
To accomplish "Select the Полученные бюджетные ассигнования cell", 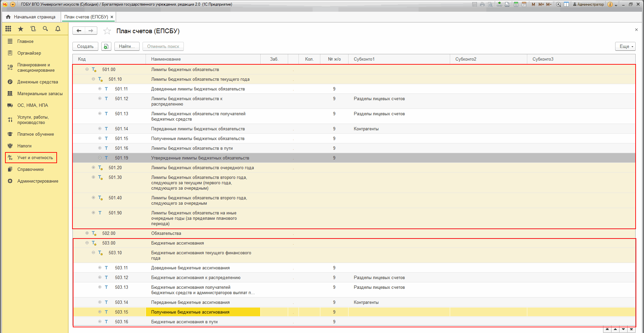I will point(203,312).
